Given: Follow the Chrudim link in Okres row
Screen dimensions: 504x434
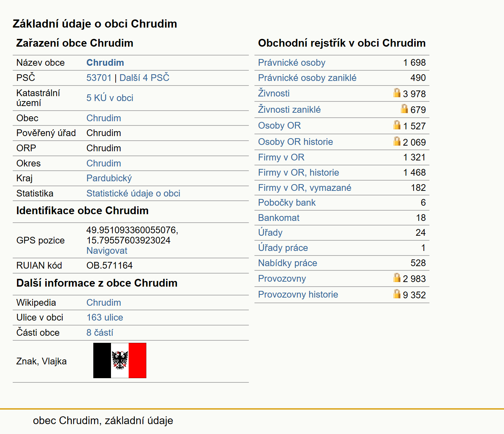Looking at the screenshot, I should point(104,163).
